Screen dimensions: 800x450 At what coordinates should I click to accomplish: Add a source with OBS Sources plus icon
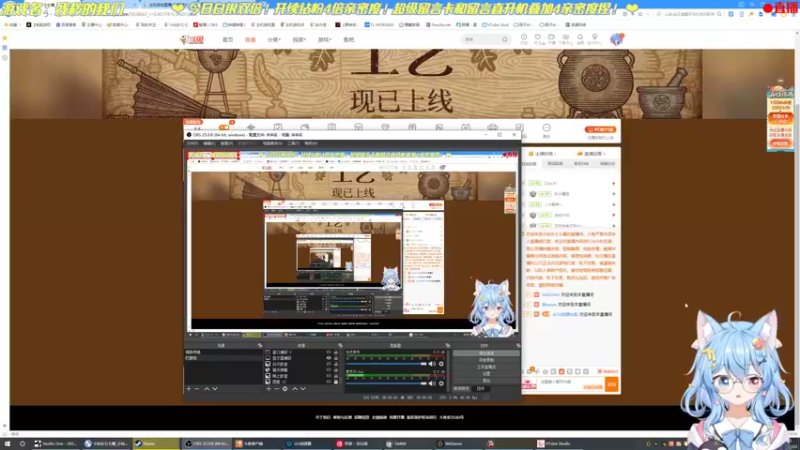point(269,389)
